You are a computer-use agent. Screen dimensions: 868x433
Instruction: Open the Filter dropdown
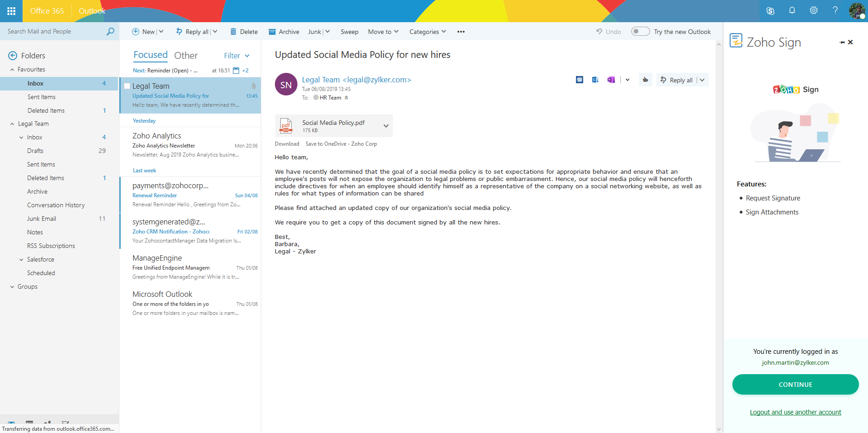coord(237,56)
